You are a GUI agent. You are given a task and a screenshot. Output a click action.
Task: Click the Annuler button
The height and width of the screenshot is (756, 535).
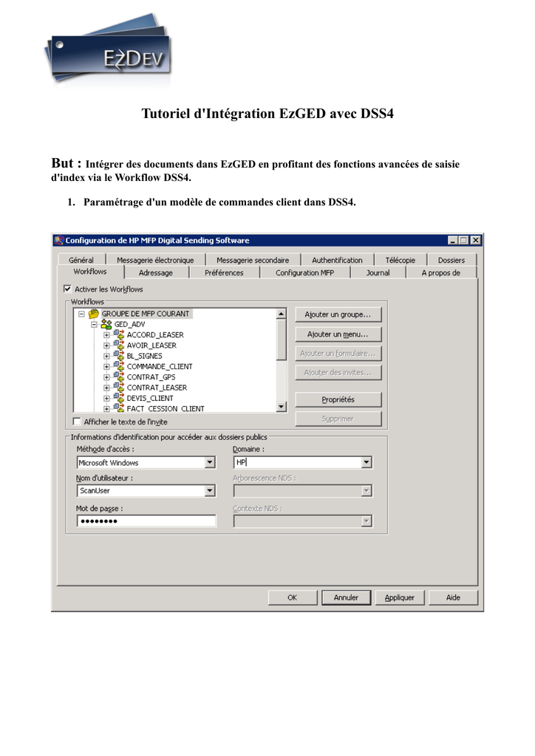[346, 597]
